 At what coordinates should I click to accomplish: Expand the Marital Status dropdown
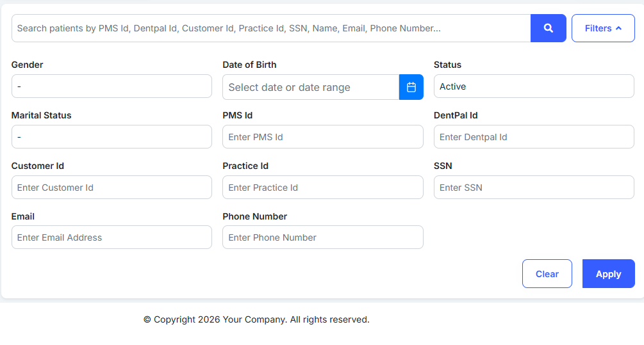(x=111, y=136)
